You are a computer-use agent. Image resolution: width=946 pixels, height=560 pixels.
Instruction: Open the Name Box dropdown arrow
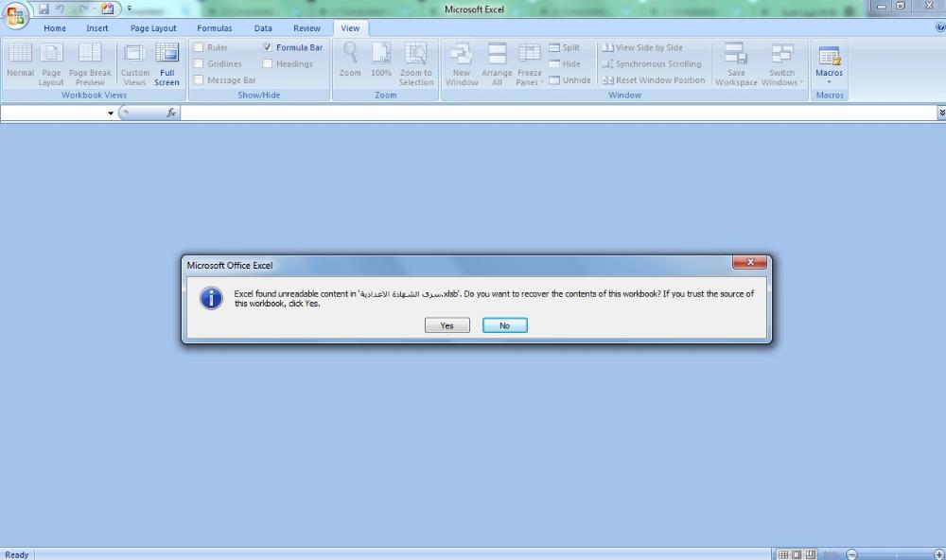(111, 113)
